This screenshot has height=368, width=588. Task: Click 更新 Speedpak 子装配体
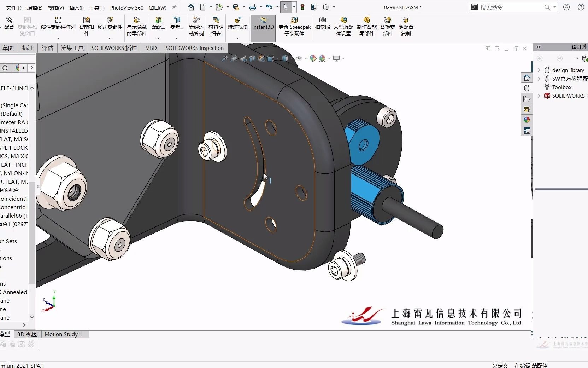pyautogui.click(x=294, y=27)
